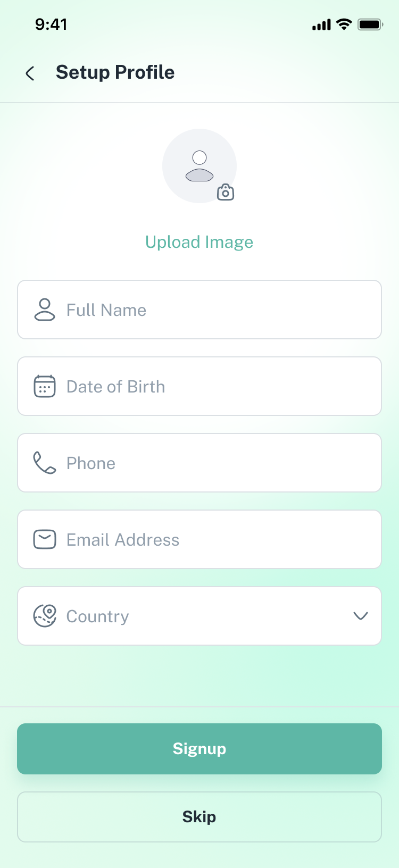This screenshot has height=868, width=399.
Task: Select the Date of Birth field
Action: 213,386
